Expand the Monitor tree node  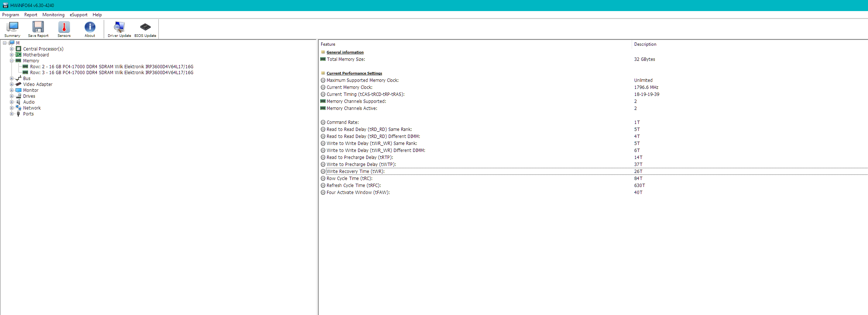12,90
